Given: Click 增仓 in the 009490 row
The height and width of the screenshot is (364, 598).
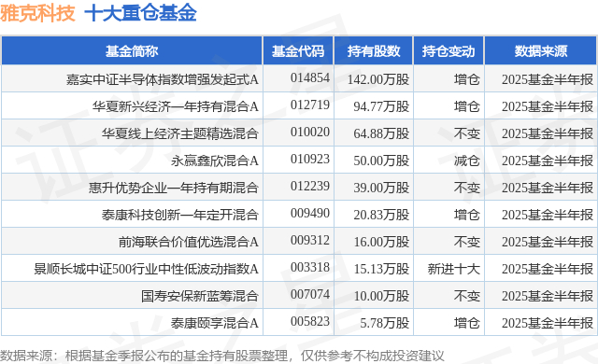Looking at the screenshot, I should click(467, 215).
